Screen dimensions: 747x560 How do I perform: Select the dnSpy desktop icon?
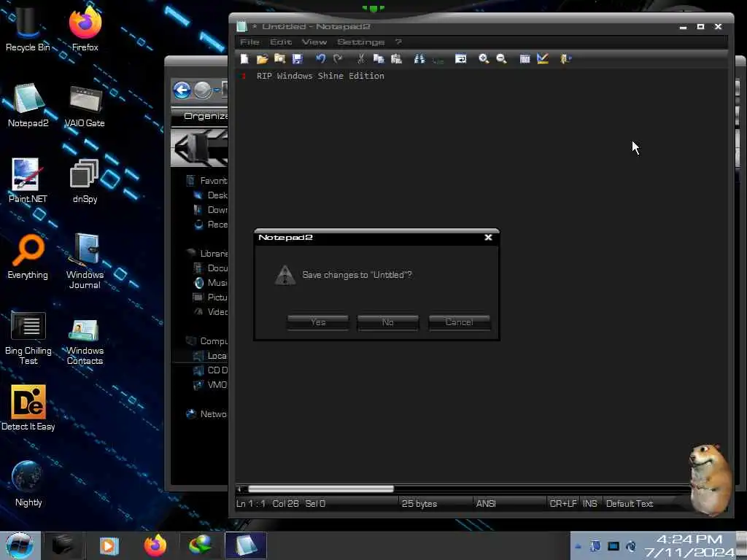(85, 181)
